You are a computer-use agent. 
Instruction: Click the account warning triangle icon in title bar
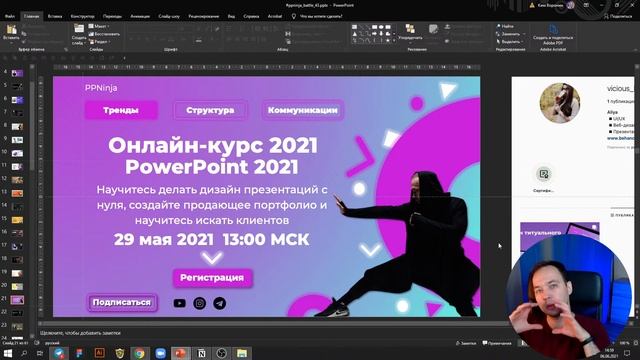pyautogui.click(x=532, y=5)
